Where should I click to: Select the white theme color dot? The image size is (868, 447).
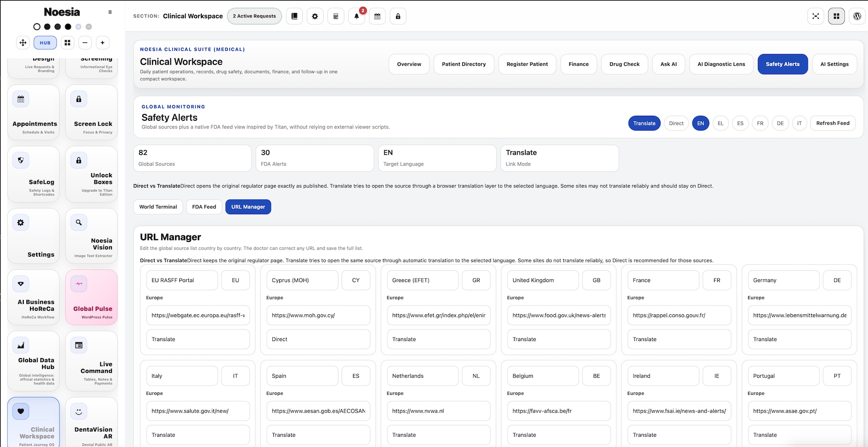click(x=37, y=27)
